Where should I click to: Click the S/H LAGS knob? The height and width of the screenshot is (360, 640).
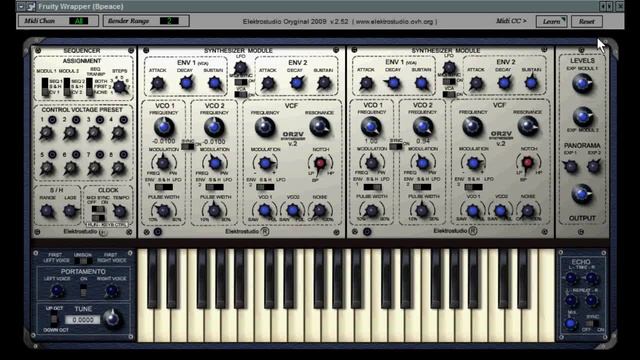pyautogui.click(x=70, y=211)
